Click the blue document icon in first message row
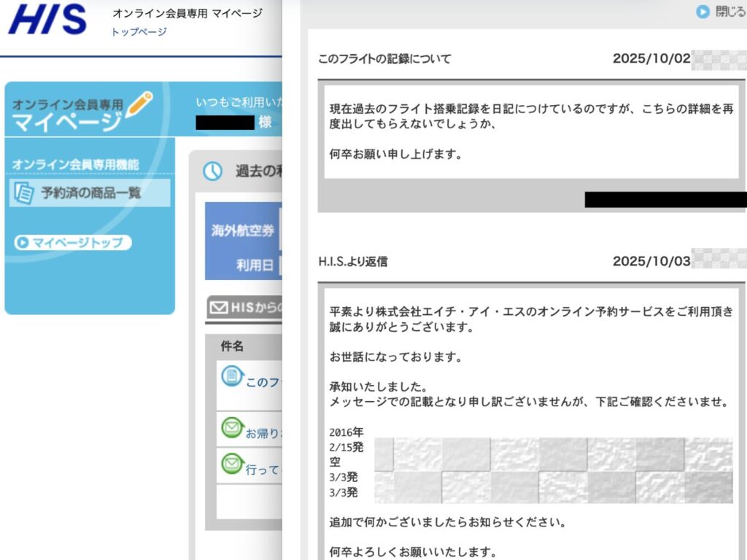The width and height of the screenshot is (747, 560). pyautogui.click(x=231, y=377)
